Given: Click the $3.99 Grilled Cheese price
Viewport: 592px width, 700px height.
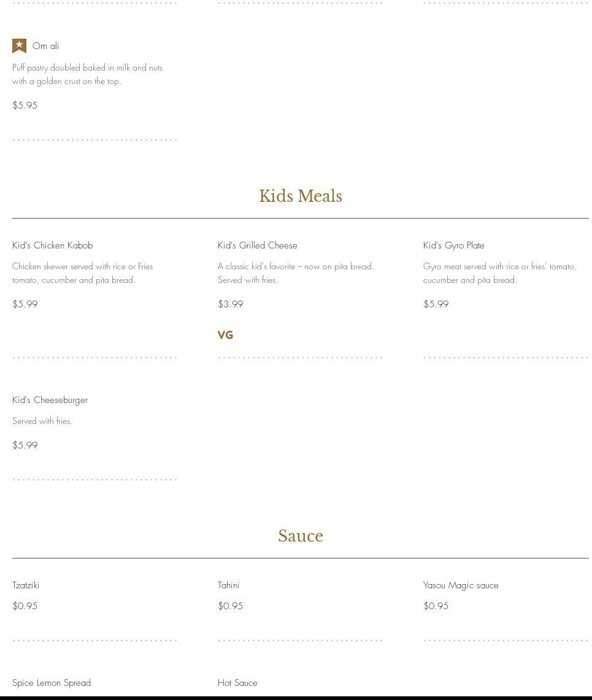Looking at the screenshot, I should (x=231, y=304).
